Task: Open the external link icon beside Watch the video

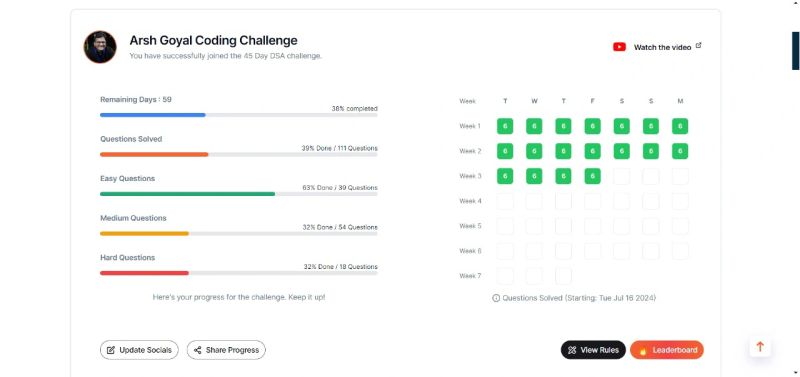Action: point(698,45)
